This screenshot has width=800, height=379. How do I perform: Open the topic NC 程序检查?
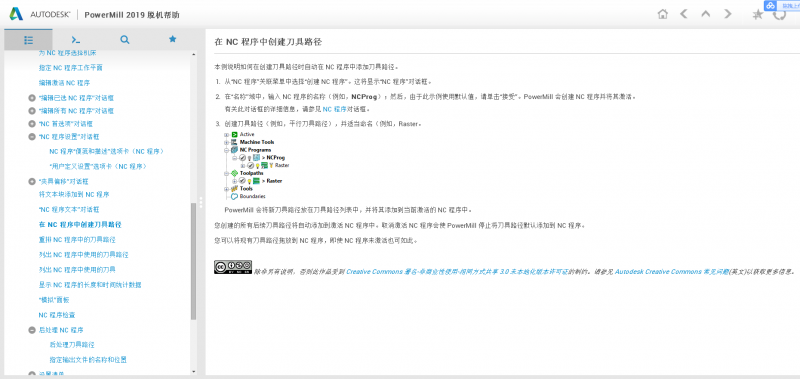tap(57, 315)
